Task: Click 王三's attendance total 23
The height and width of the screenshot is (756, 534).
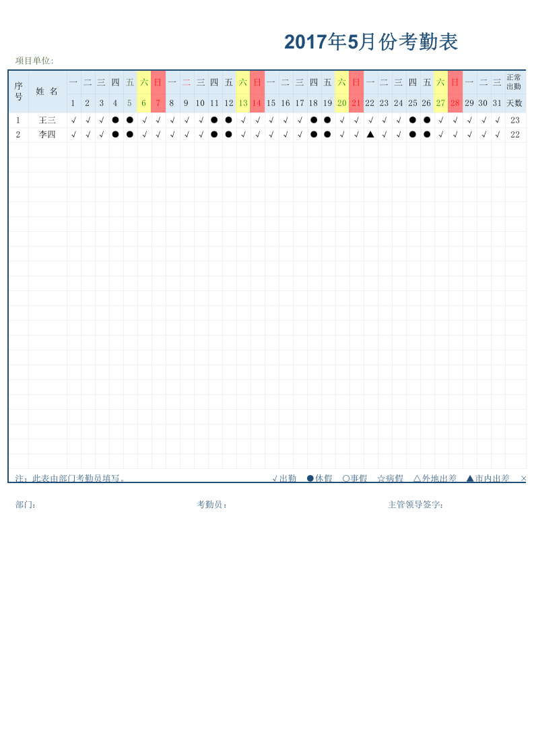Action: pos(515,120)
